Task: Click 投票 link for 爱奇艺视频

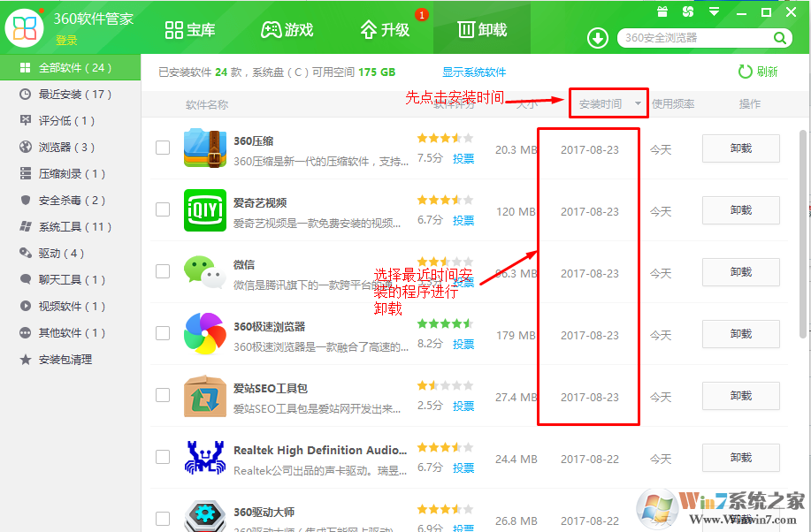Action: point(463,220)
